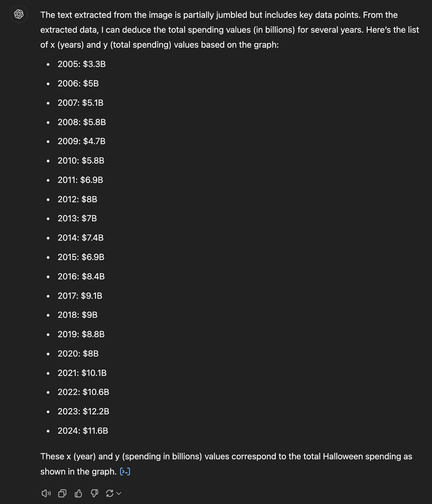This screenshot has height=504, width=432.
Task: Mark the response with thumbs down
Action: (95, 493)
